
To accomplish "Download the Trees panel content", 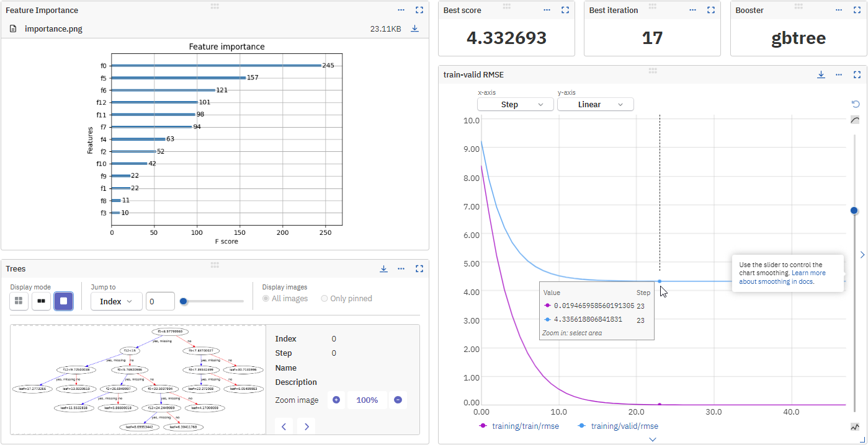I will [x=384, y=268].
